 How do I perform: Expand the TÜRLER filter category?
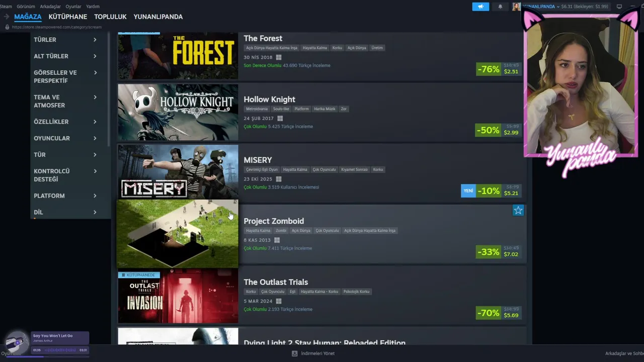(65, 40)
